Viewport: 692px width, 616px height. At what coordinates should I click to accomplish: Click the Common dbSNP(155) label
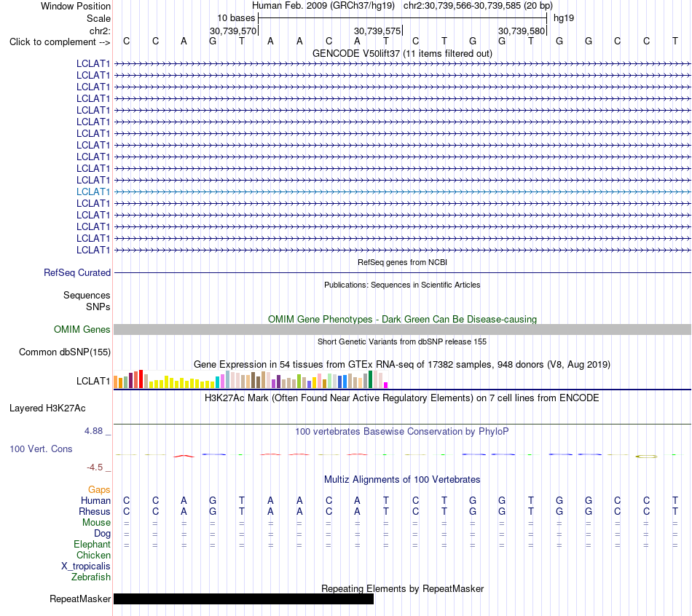[64, 352]
